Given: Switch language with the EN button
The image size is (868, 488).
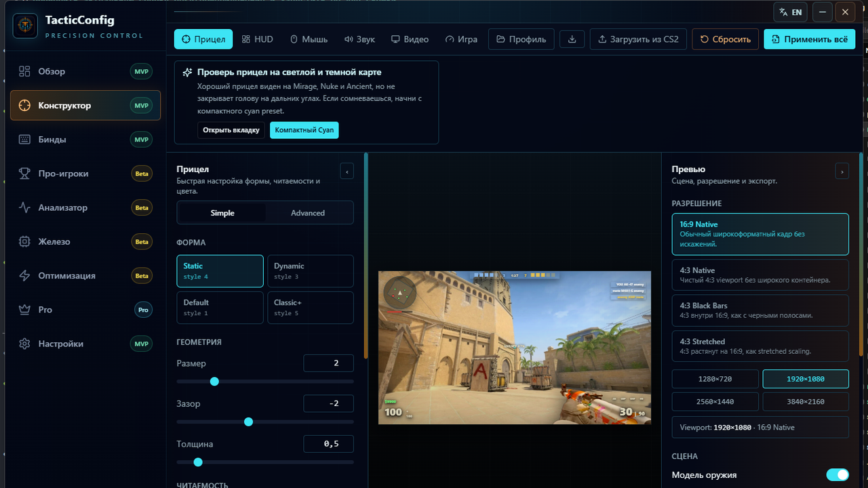Looking at the screenshot, I should pyautogui.click(x=791, y=12).
